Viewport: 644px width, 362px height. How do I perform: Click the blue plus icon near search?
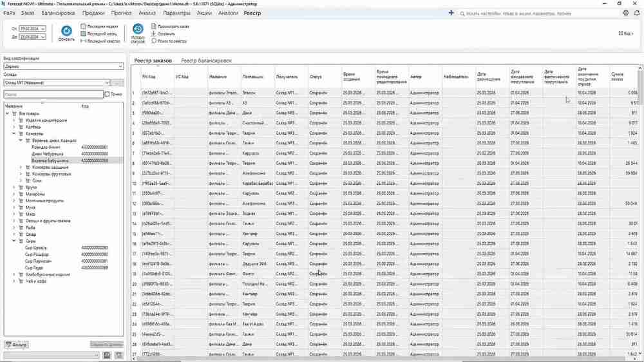451,13
